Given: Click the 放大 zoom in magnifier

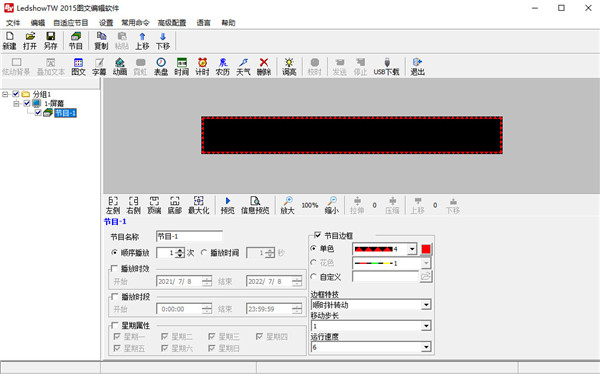Looking at the screenshot, I should pyautogui.click(x=287, y=205).
